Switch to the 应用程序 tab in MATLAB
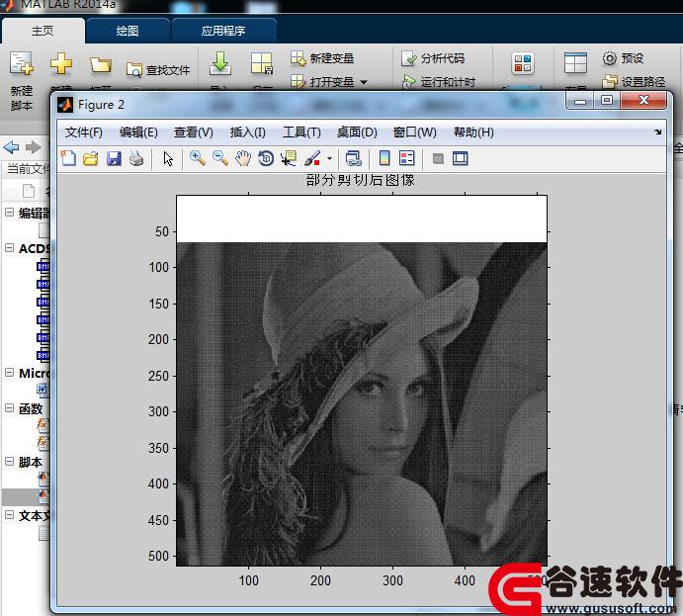683x616 pixels. click(x=223, y=31)
